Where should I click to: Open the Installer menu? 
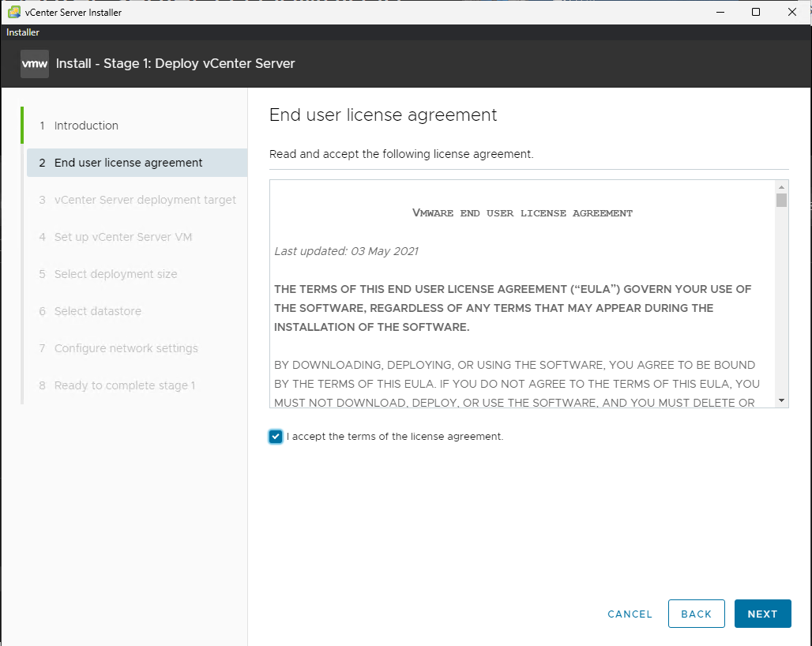[23, 32]
